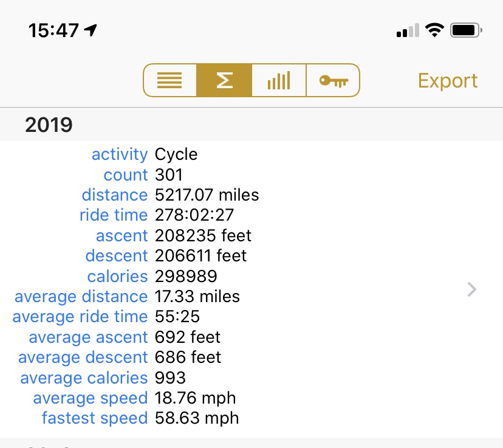Select the activity label
This screenshot has height=448, width=503.
(x=119, y=154)
